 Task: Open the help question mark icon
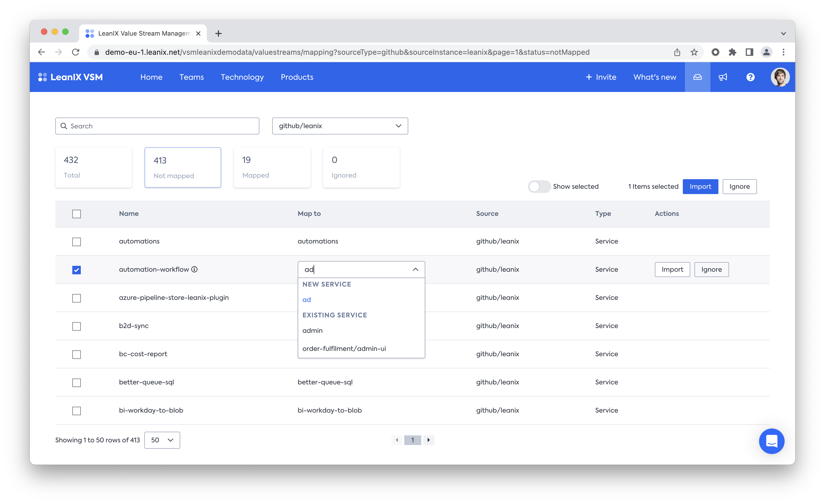point(750,77)
